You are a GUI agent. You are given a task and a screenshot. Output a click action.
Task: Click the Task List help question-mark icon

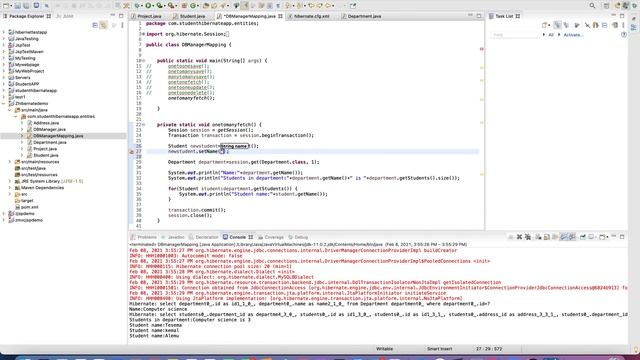click(624, 35)
